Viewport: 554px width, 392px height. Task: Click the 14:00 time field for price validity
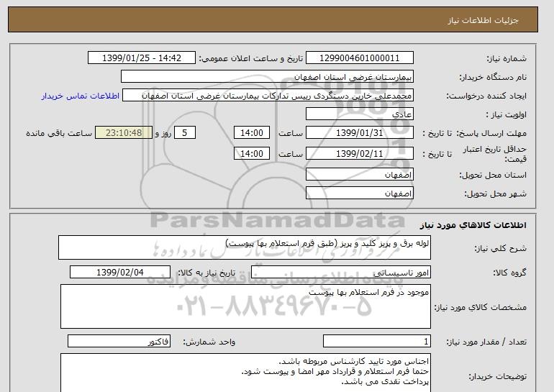(x=252, y=154)
